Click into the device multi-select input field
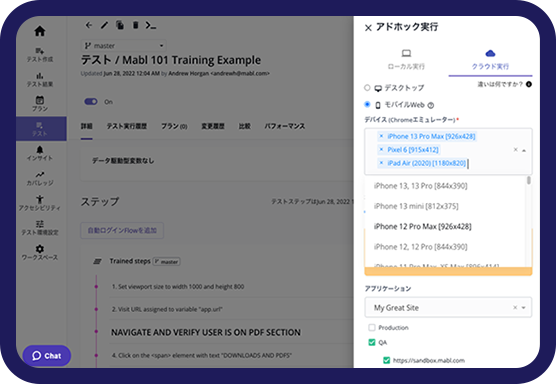 448,151
